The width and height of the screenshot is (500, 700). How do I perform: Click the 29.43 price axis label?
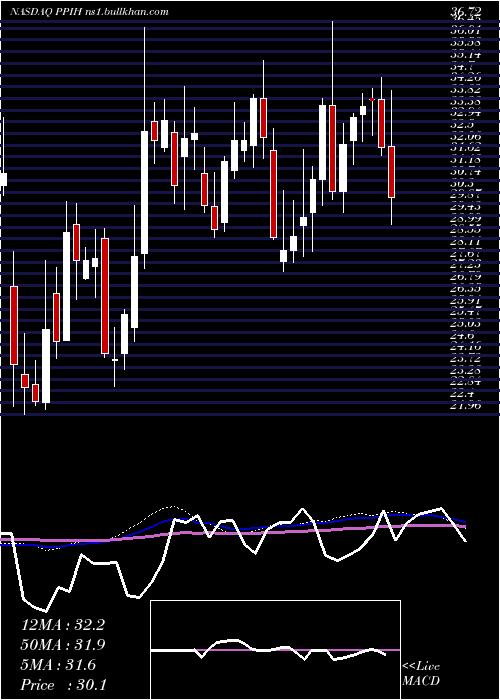pos(465,207)
